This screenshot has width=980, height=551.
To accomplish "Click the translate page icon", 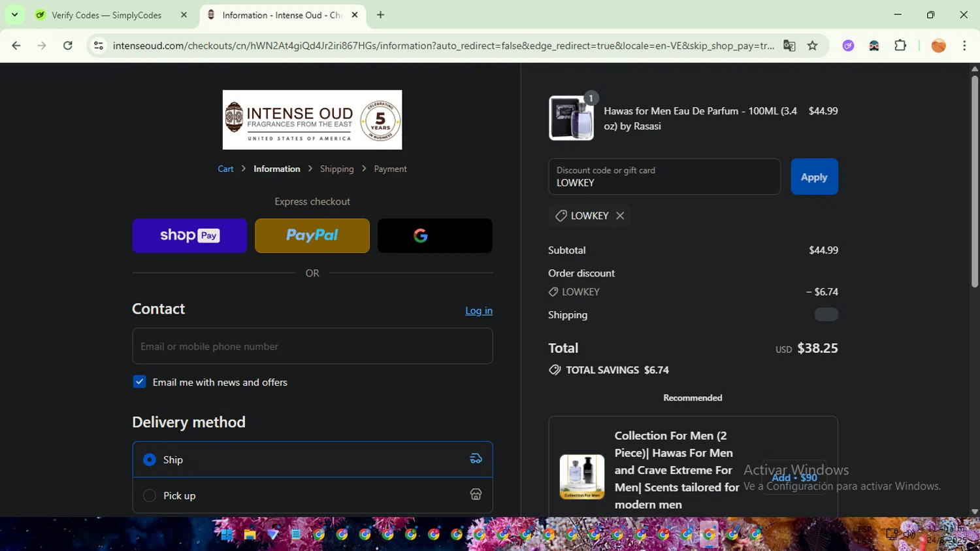I will [x=789, y=46].
